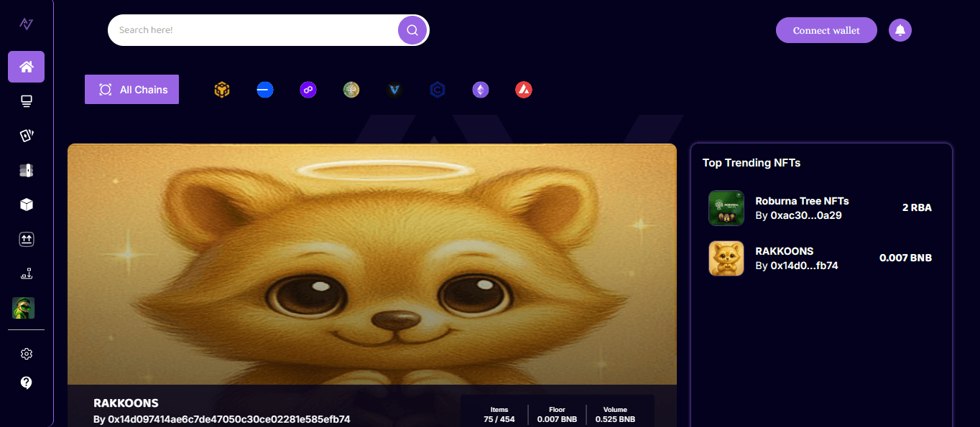This screenshot has height=427, width=980.
Task: Click Volume 0.525 BNB stat
Action: pyautogui.click(x=615, y=415)
